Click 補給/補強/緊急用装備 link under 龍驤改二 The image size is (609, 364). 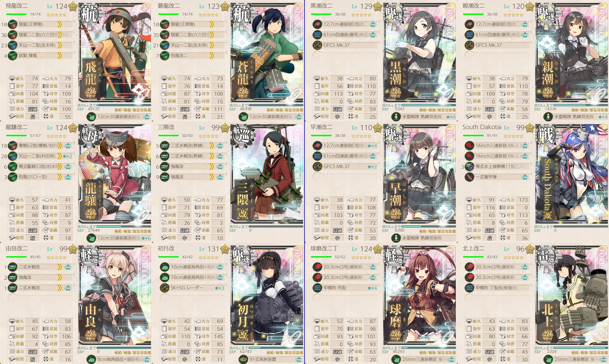(133, 231)
